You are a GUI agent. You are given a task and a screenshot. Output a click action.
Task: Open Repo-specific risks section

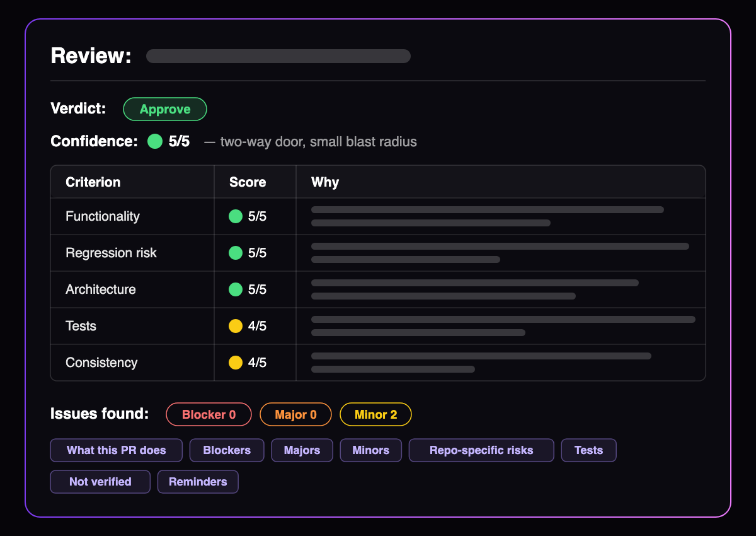(x=481, y=450)
